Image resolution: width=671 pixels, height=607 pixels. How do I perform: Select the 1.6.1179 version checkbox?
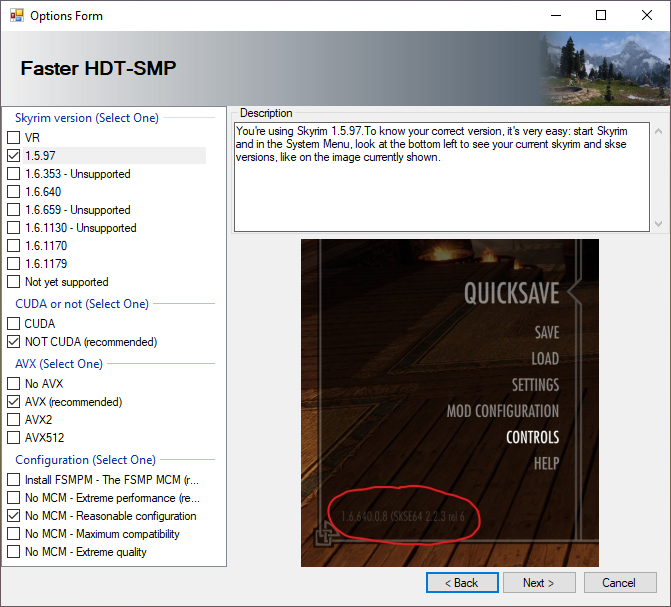[14, 264]
